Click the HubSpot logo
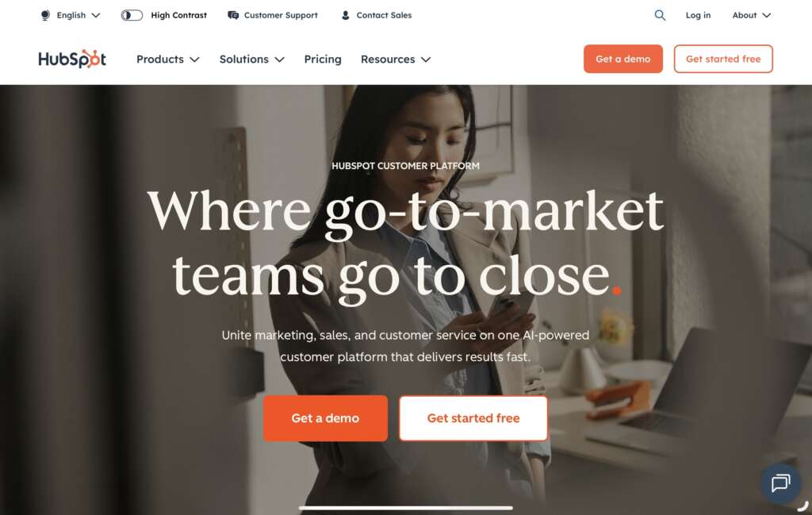Image resolution: width=812 pixels, height=515 pixels. [x=72, y=59]
